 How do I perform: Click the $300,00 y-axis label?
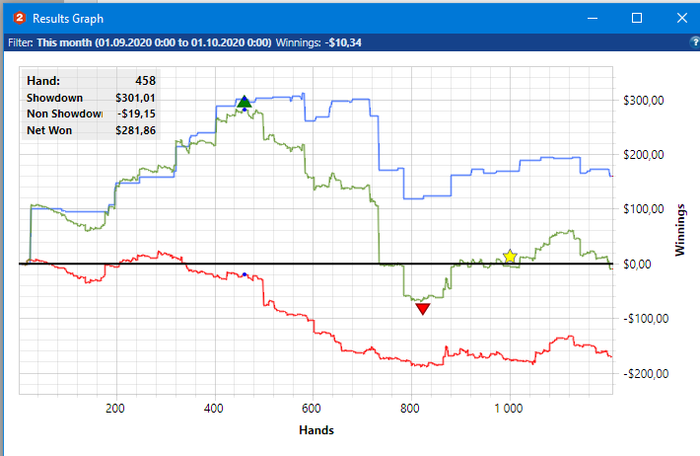(x=643, y=100)
